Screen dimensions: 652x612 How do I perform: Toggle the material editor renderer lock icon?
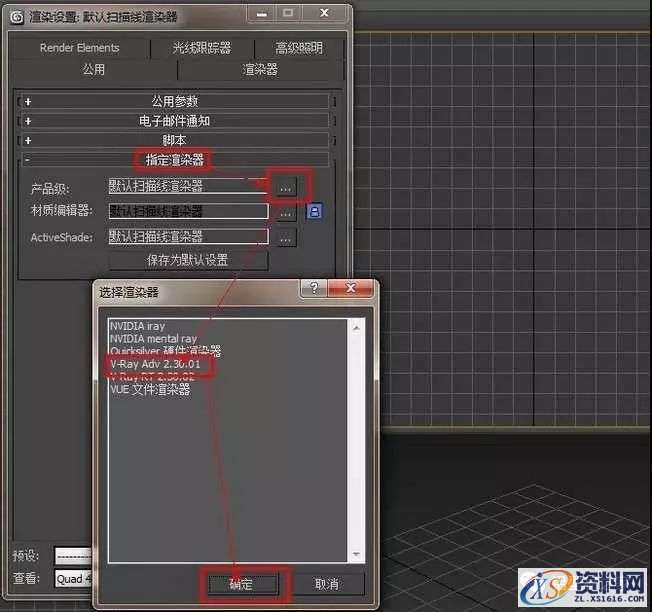click(315, 211)
